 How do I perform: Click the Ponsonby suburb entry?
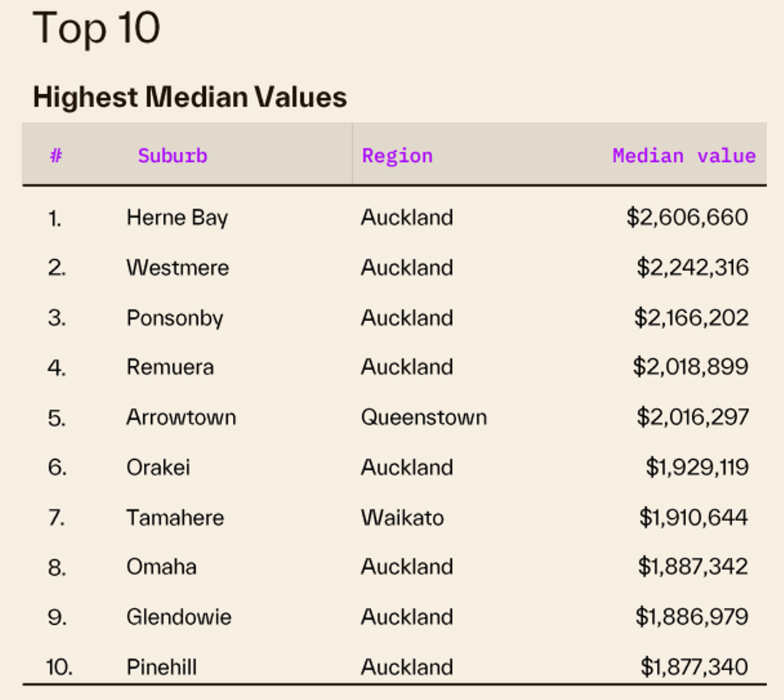(x=174, y=318)
